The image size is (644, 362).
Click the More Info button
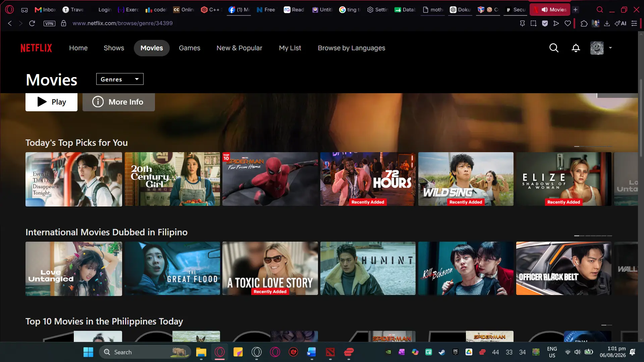pos(119,102)
